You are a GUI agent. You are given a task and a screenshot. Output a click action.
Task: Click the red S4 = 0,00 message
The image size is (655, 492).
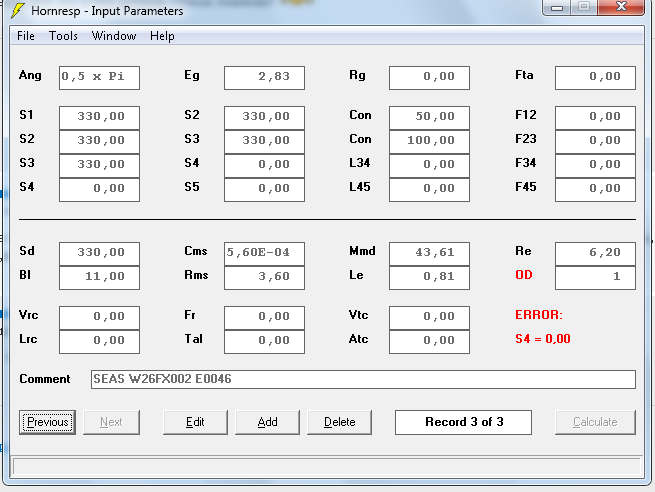click(x=543, y=339)
